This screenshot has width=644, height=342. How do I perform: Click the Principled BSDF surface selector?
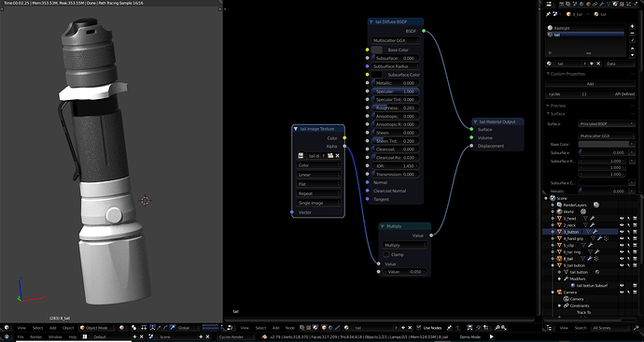tap(607, 123)
